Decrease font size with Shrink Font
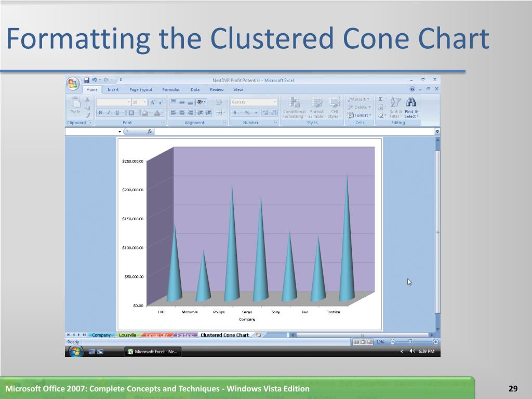This screenshot has width=532, height=399. (x=161, y=102)
